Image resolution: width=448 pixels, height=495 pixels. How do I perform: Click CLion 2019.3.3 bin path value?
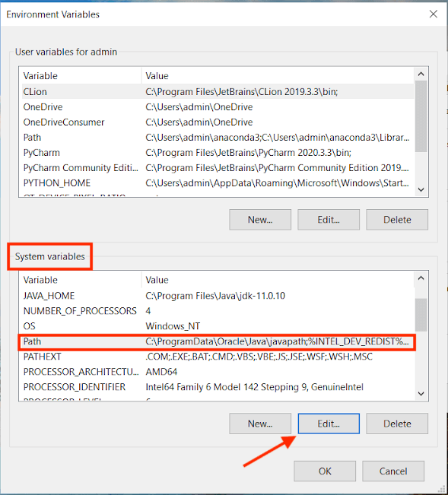[x=242, y=91]
